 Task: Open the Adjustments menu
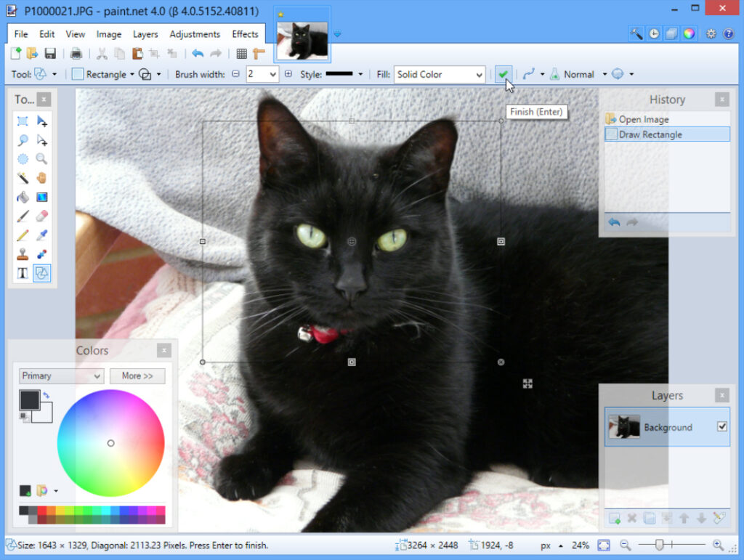click(x=195, y=34)
